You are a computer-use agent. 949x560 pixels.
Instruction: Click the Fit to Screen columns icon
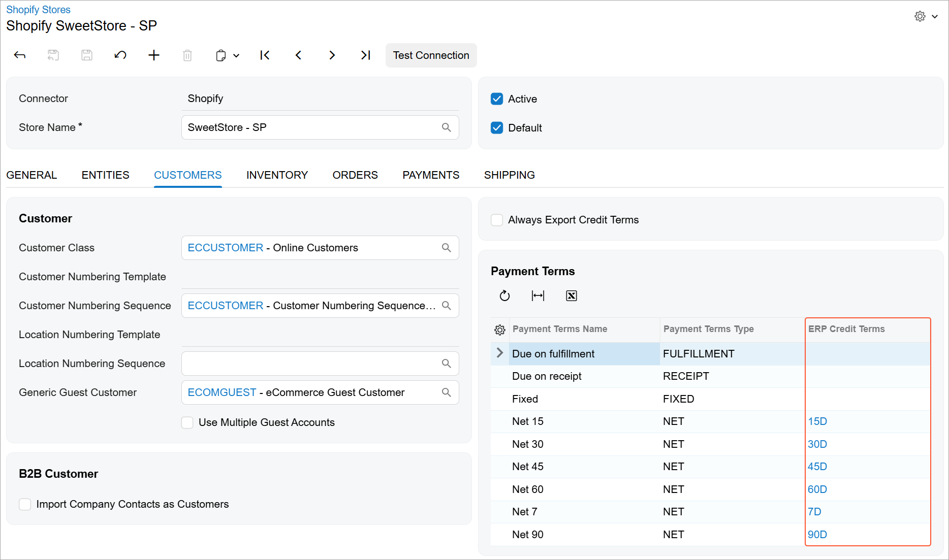click(x=538, y=295)
